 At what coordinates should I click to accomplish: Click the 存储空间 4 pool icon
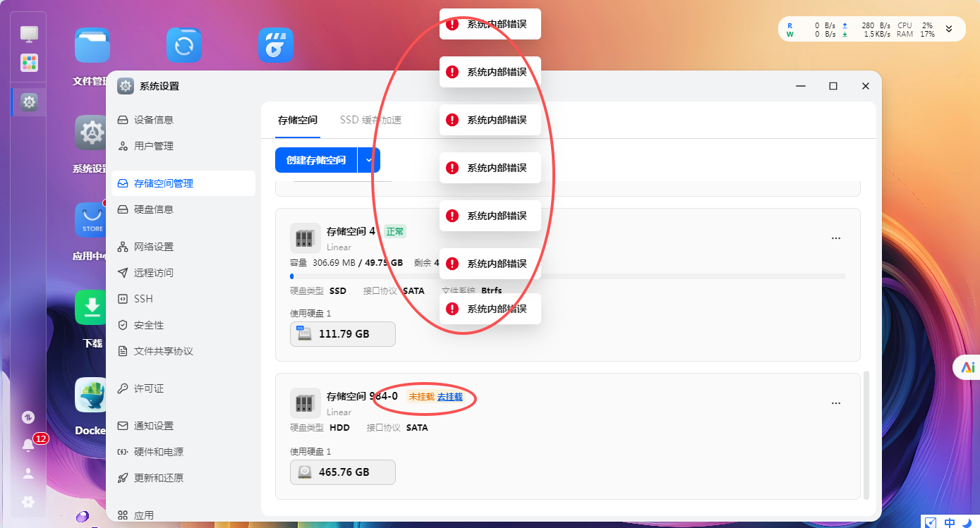point(305,238)
